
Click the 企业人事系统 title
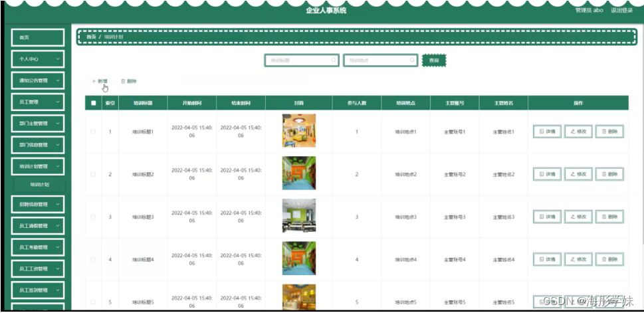[x=326, y=10]
